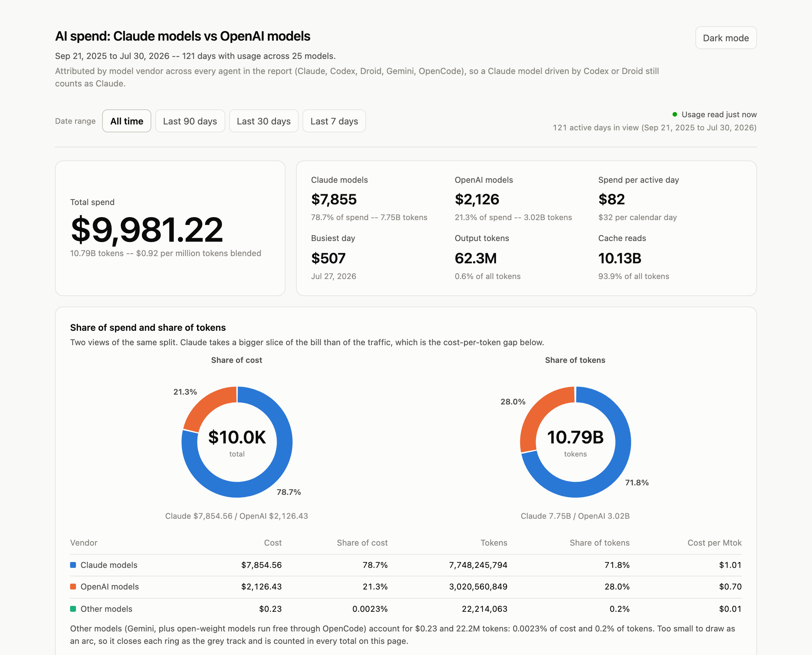Click the $2,126.43 cost cell
Screen dimensions: 812x655
261,586
